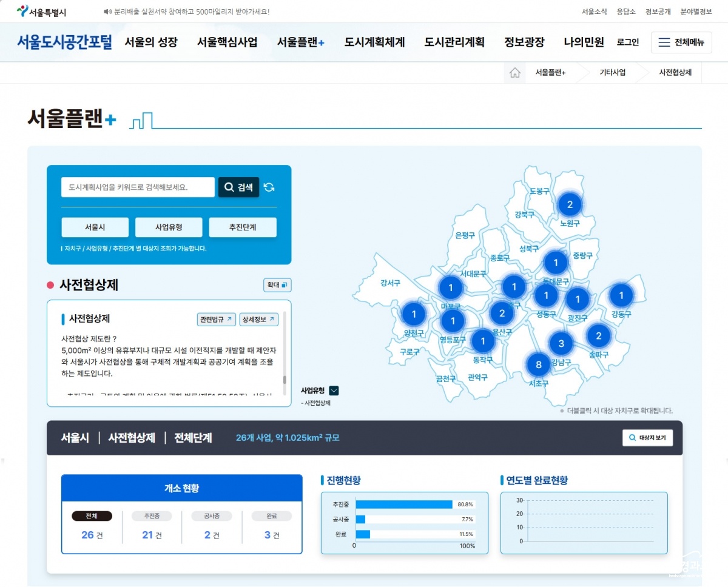728x587 pixels.
Task: Expand the 사업유형 legend chevron
Action: tap(334, 391)
